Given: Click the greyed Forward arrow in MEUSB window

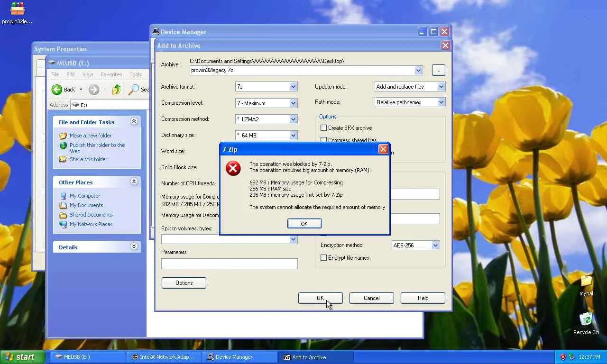Looking at the screenshot, I should click(94, 90).
